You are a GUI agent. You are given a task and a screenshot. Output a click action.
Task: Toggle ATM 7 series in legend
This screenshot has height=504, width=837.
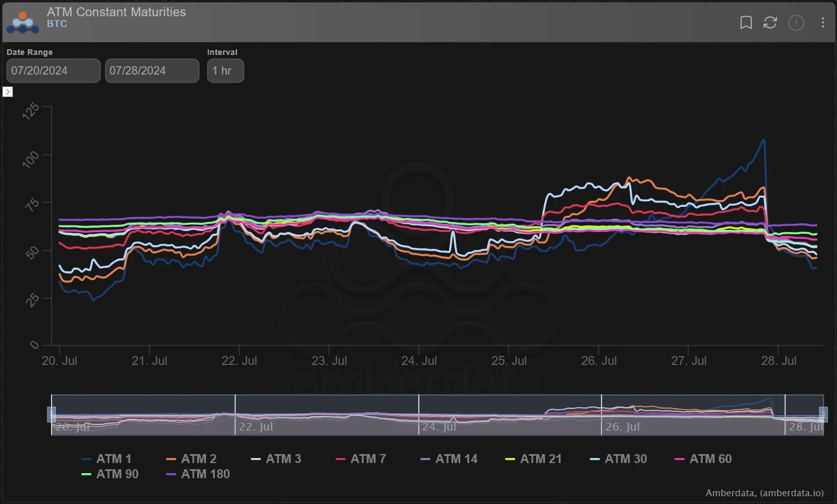360,459
